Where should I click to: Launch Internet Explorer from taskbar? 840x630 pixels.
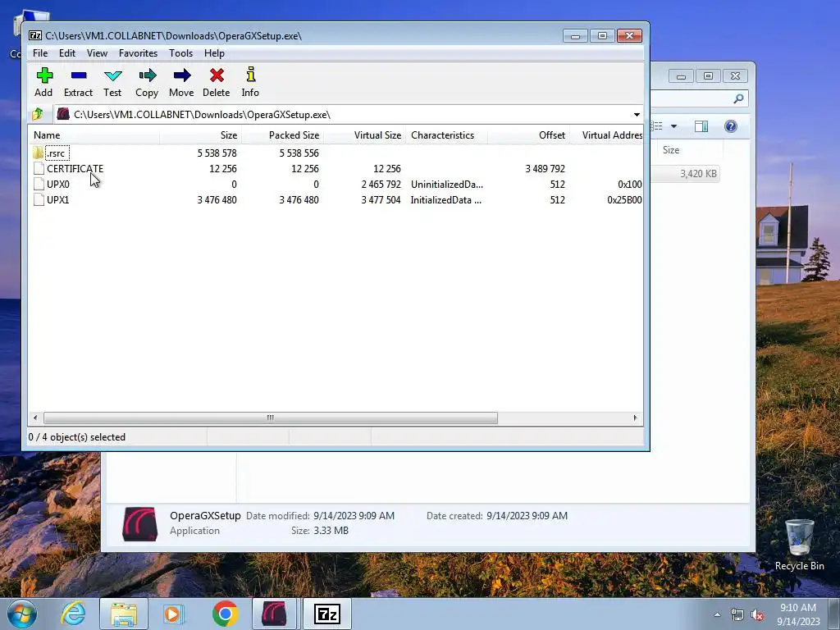73,614
